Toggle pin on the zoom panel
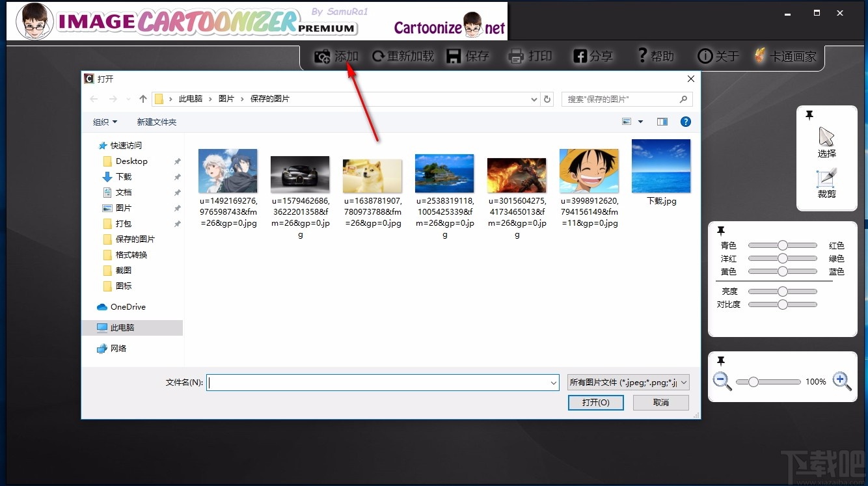This screenshot has height=486, width=868. pyautogui.click(x=721, y=360)
